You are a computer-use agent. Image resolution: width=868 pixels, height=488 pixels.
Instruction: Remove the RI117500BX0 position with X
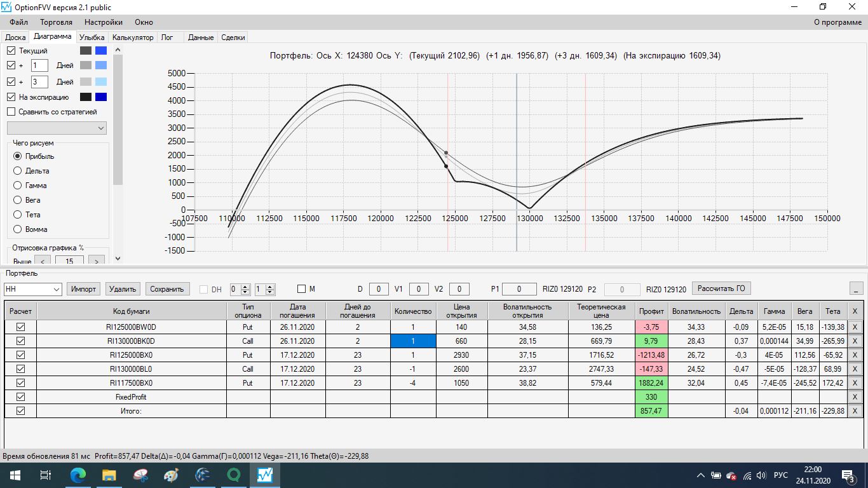pos(855,383)
